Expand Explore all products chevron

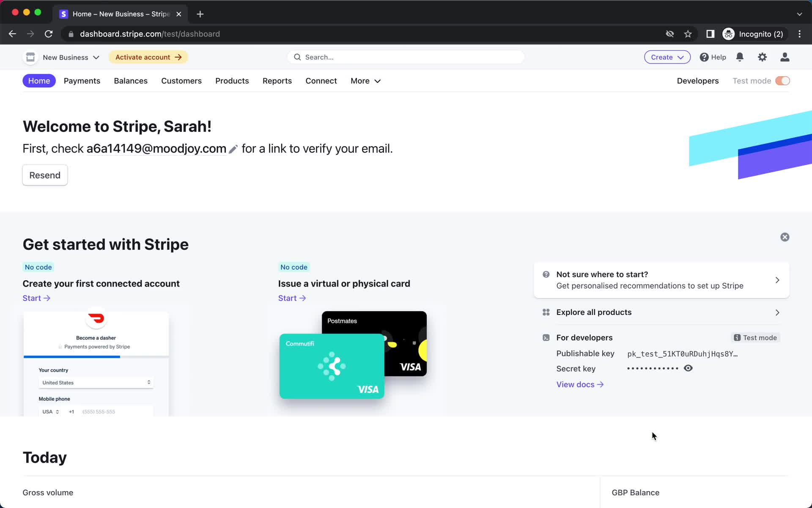pyautogui.click(x=777, y=312)
